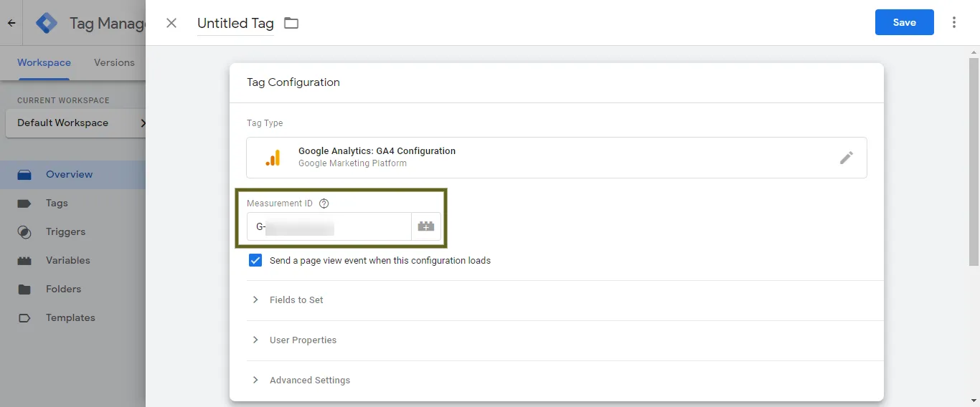Rename the tag via Untitled Tag title
980x407 pixels.
tap(235, 23)
